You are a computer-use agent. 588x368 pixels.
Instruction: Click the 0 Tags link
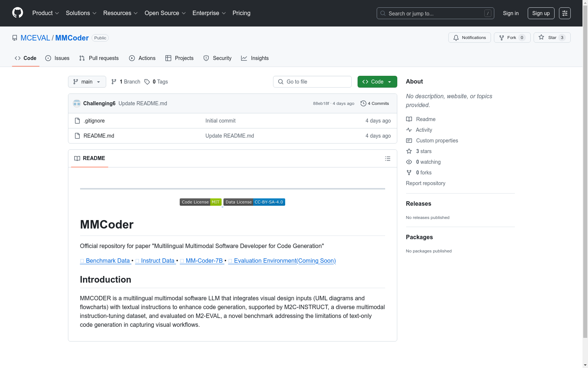[x=156, y=82]
